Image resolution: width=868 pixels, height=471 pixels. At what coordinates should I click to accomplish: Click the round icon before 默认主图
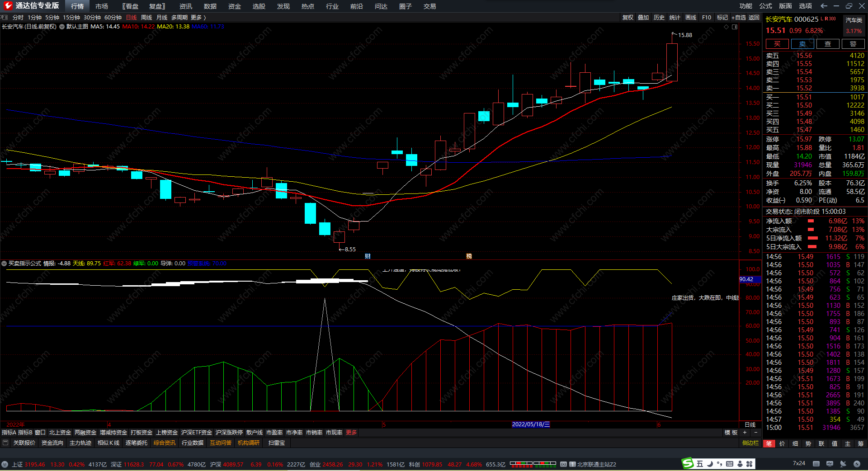[x=62, y=27]
